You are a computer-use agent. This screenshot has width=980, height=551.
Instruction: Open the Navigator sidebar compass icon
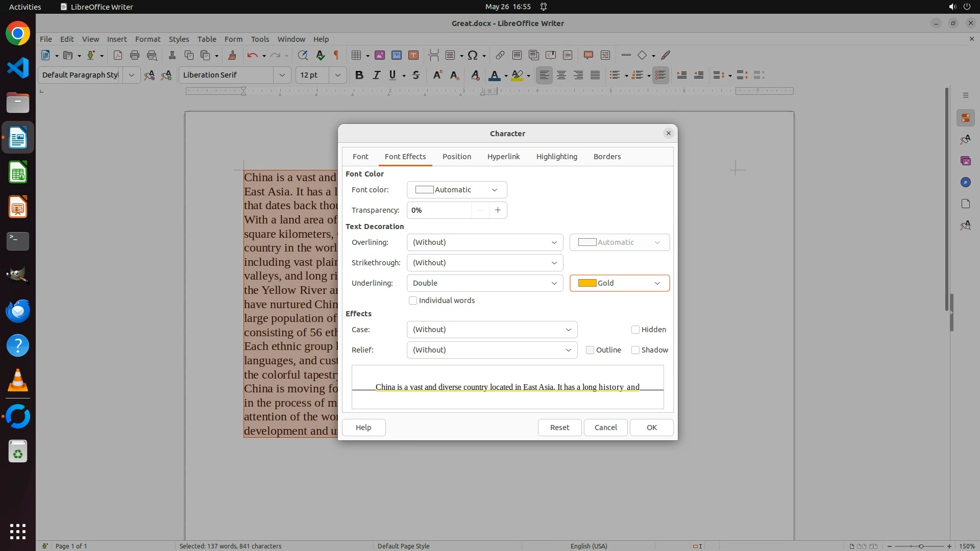(x=965, y=182)
